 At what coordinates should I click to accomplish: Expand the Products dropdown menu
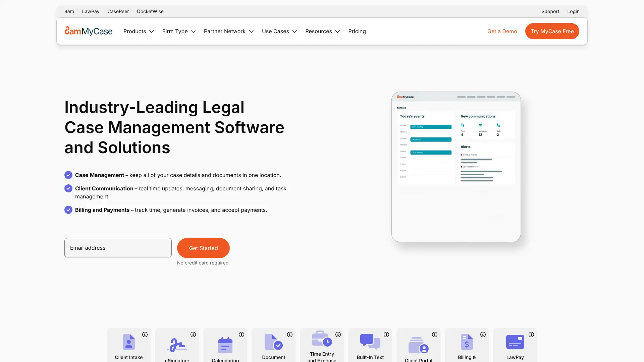tap(139, 31)
